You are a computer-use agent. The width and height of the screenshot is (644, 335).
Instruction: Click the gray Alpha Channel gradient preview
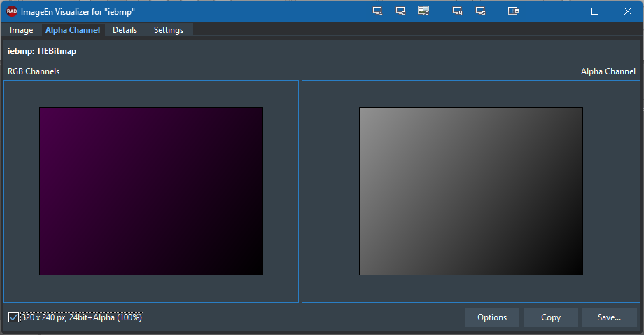(x=471, y=191)
